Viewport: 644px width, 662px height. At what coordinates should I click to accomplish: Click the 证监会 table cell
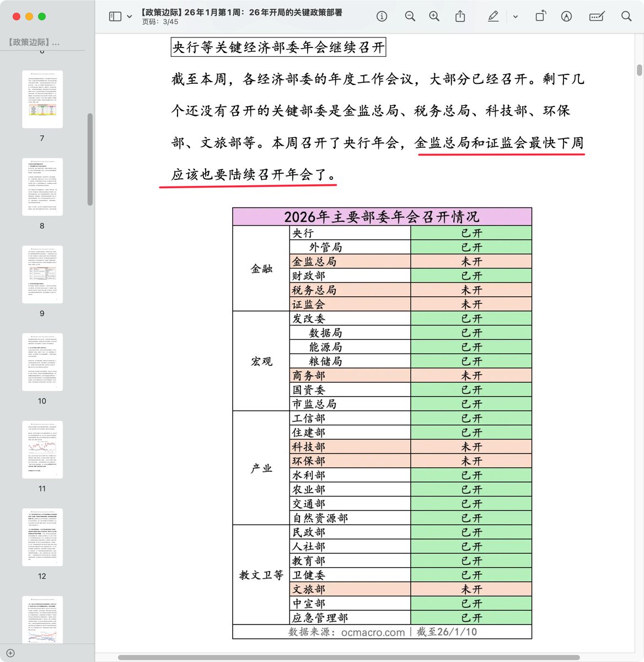(x=350, y=305)
